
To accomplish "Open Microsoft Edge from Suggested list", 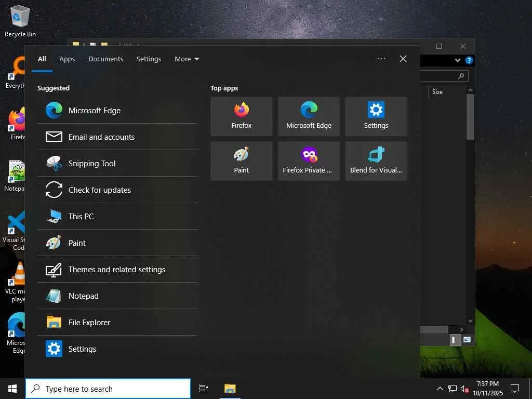I will [117, 111].
